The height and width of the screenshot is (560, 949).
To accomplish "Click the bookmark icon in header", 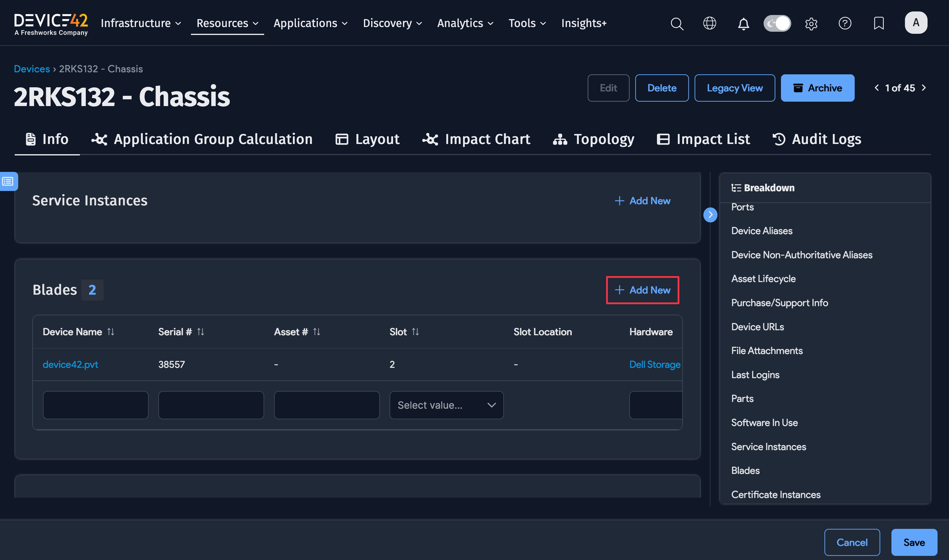I will click(x=878, y=24).
